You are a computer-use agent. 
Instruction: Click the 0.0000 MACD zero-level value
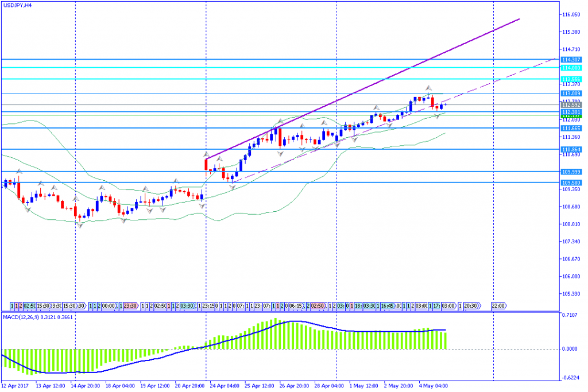570,349
